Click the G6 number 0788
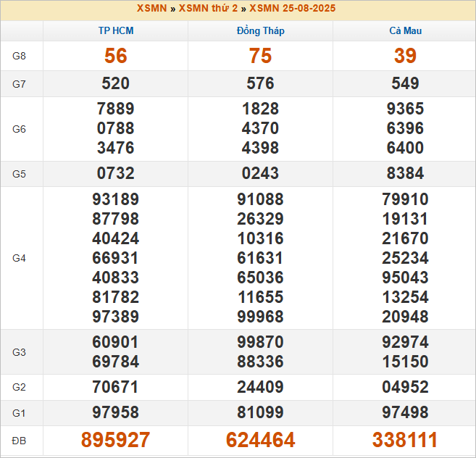 pyautogui.click(x=116, y=128)
